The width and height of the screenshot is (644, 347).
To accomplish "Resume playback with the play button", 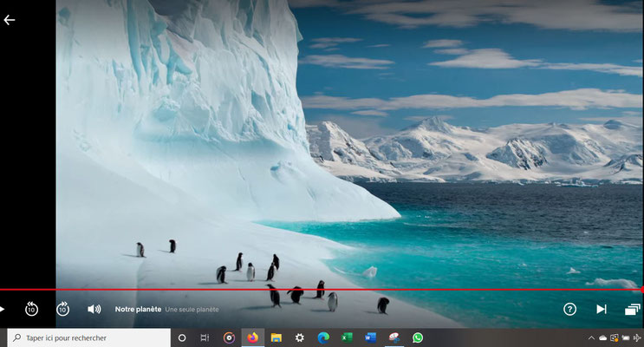I will tap(2, 309).
